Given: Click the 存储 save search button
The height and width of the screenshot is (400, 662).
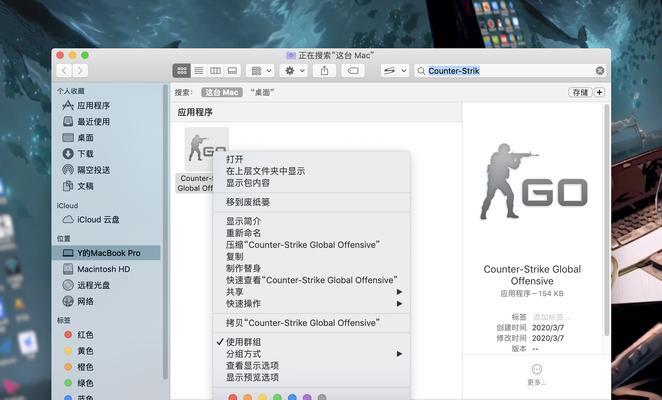Looking at the screenshot, I should coord(580,92).
